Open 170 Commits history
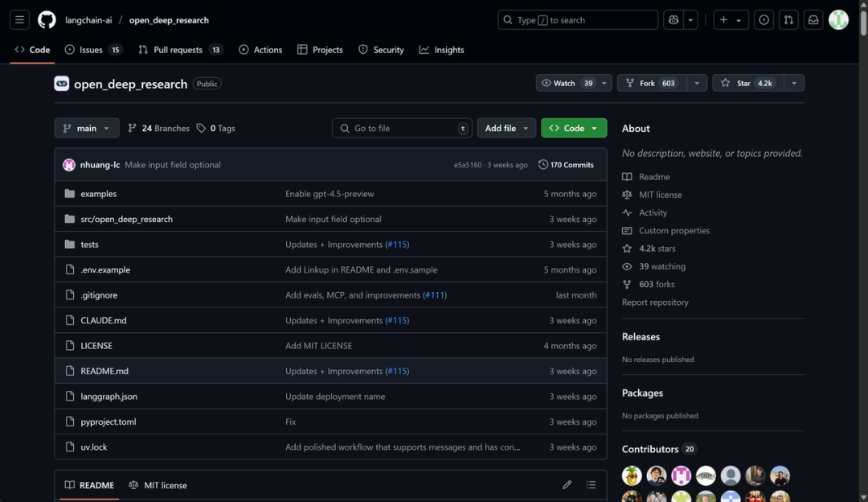This screenshot has height=502, width=868. [x=566, y=165]
